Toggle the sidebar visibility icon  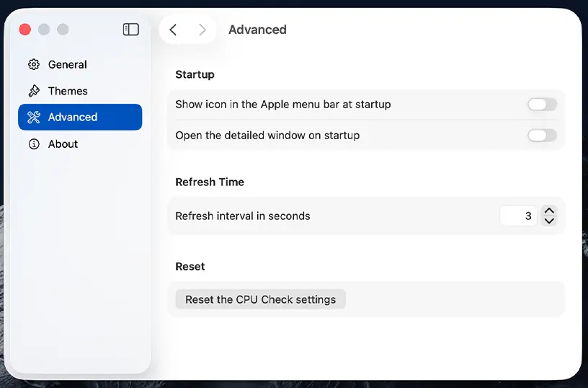(x=130, y=30)
